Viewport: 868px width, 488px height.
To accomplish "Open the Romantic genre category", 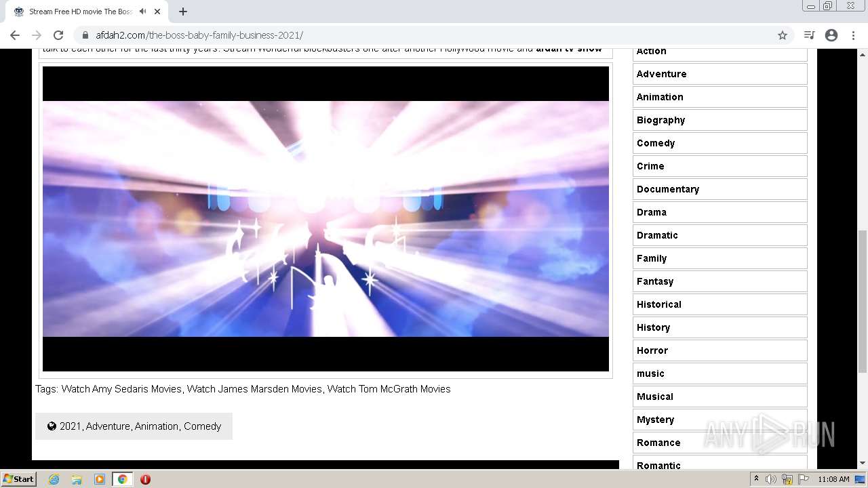I will pos(720,463).
